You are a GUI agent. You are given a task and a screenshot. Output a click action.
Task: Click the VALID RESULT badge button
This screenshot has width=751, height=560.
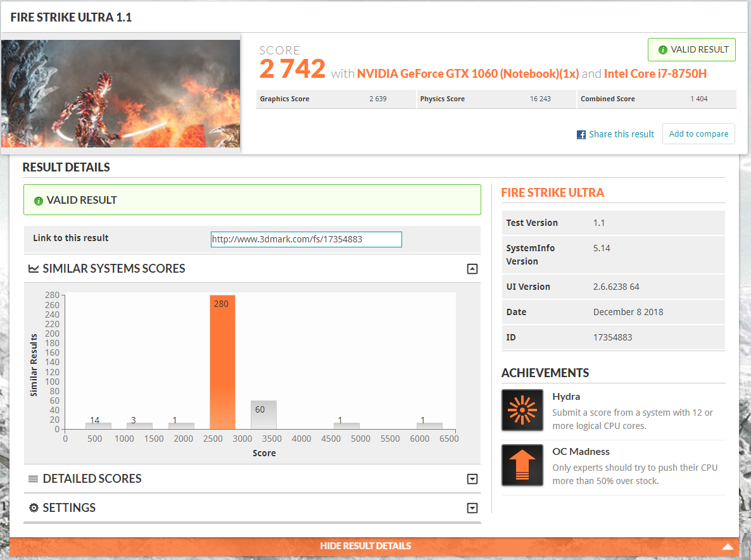[691, 50]
